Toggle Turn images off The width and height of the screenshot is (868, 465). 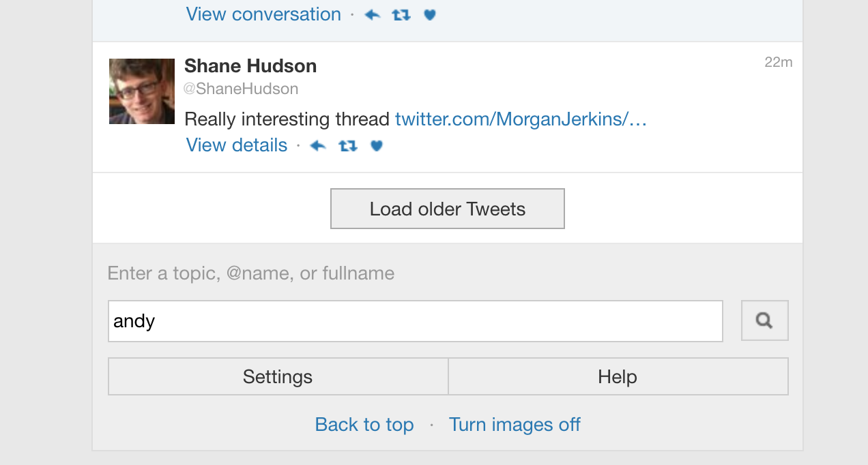515,425
